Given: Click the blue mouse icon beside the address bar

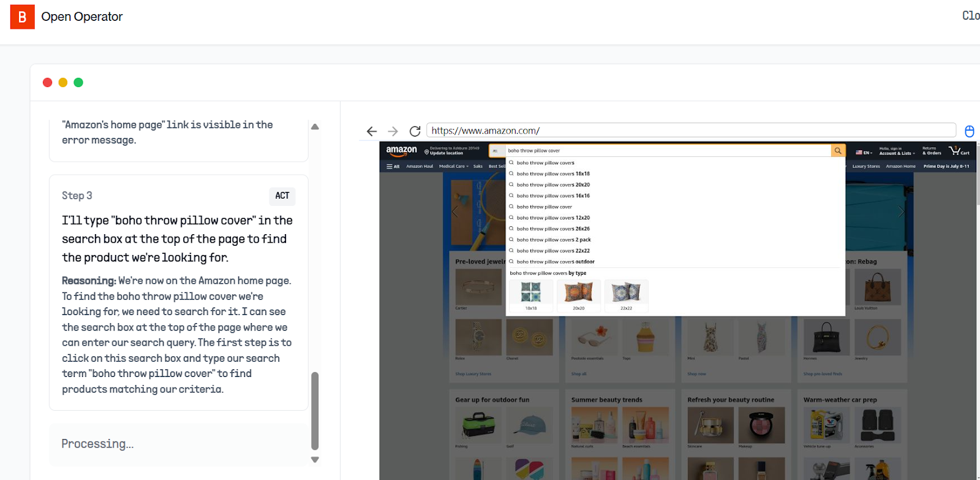Looking at the screenshot, I should 970,131.
